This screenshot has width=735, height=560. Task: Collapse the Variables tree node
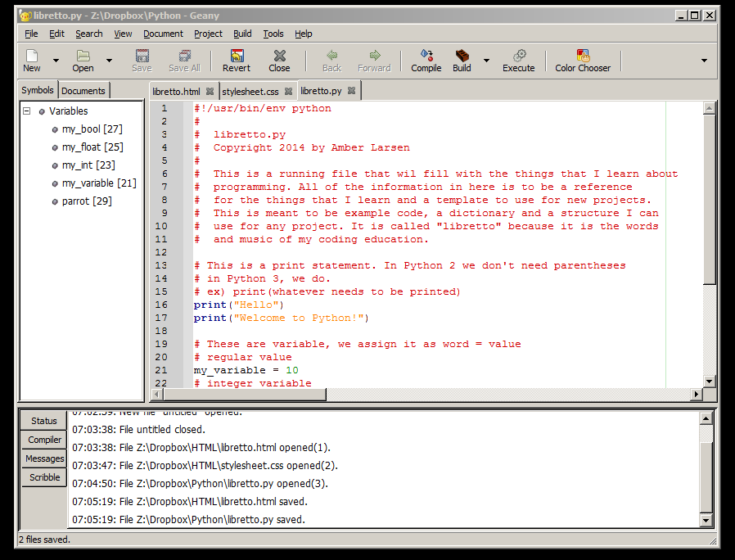coord(27,111)
